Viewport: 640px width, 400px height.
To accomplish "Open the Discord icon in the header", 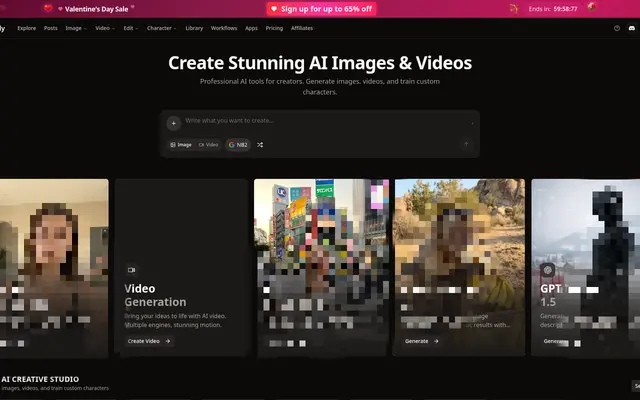I will (632, 28).
